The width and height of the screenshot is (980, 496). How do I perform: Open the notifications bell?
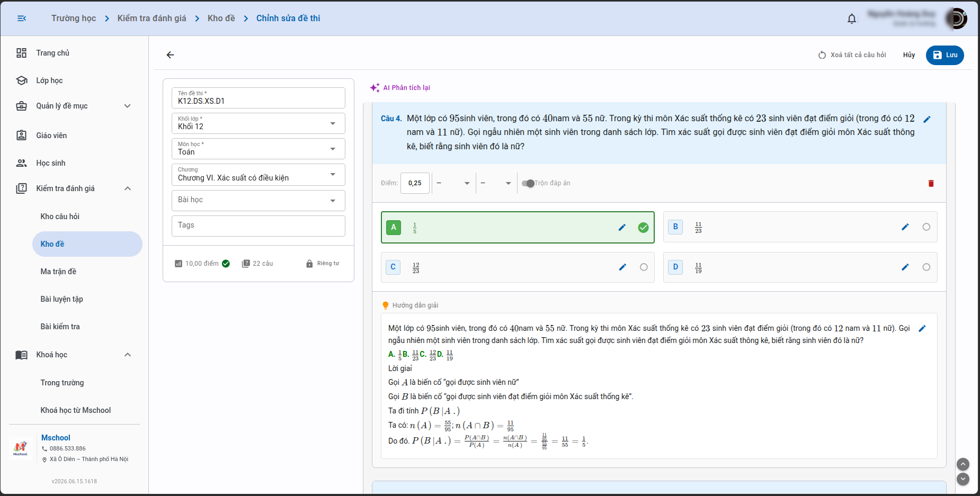[x=852, y=19]
